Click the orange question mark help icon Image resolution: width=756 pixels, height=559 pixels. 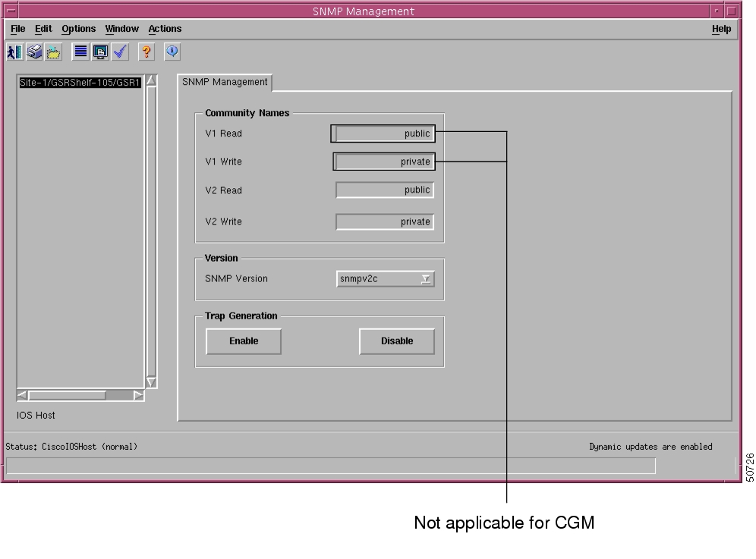coord(146,52)
